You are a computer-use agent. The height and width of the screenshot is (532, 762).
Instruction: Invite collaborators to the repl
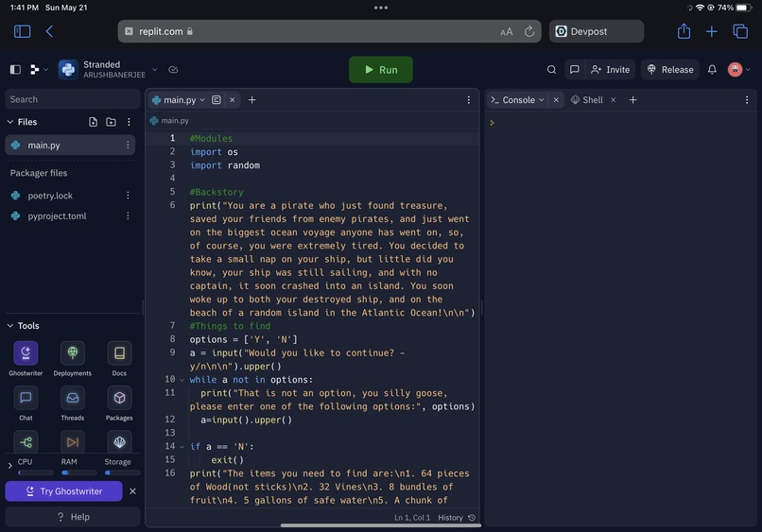(611, 70)
